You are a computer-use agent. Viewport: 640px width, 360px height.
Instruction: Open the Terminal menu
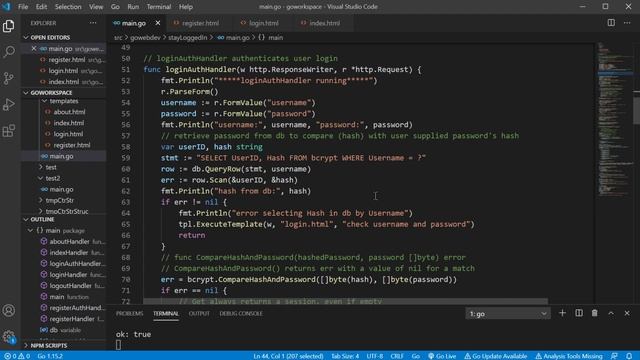(159, 7)
